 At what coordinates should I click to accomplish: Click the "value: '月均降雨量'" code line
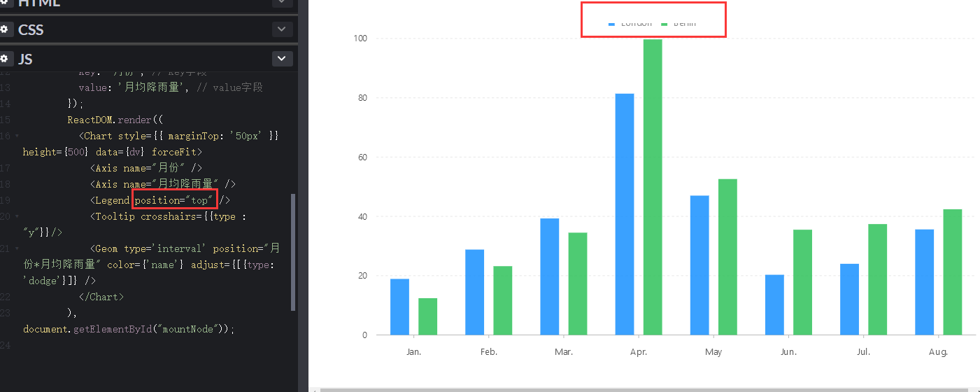click(171, 87)
